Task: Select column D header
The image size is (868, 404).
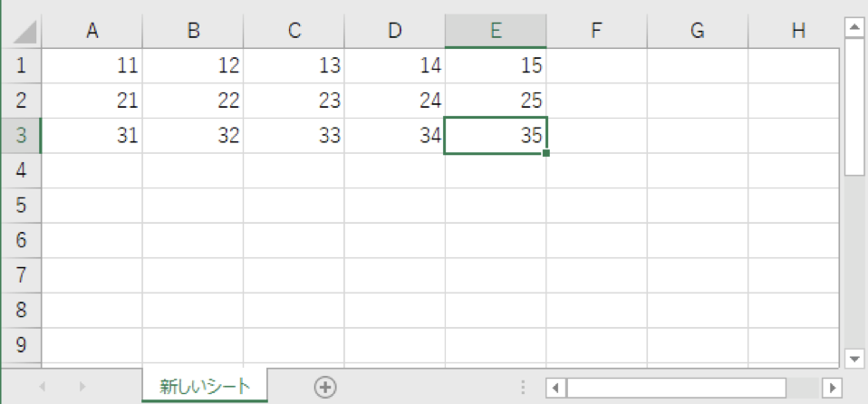Action: click(395, 32)
